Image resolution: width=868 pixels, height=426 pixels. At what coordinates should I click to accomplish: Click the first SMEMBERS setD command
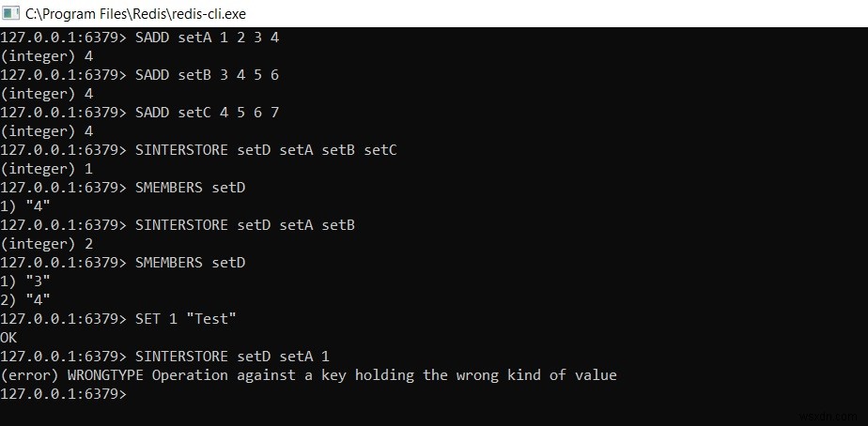[x=190, y=188]
